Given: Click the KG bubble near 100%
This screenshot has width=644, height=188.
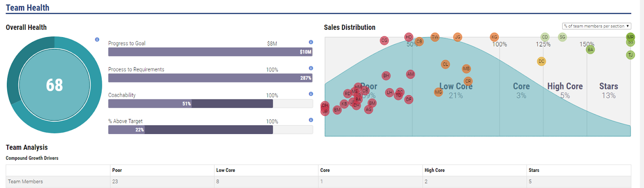Looking at the screenshot, I should click(494, 37).
